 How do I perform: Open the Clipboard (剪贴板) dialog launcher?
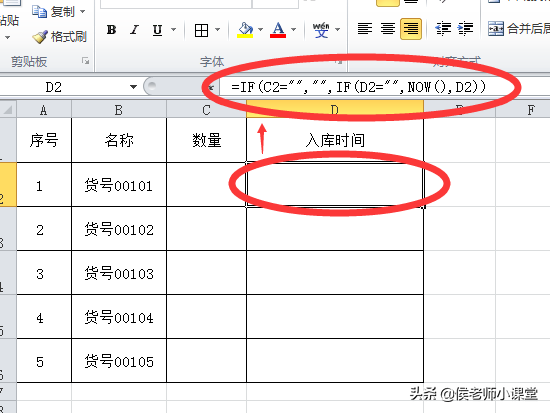85,61
